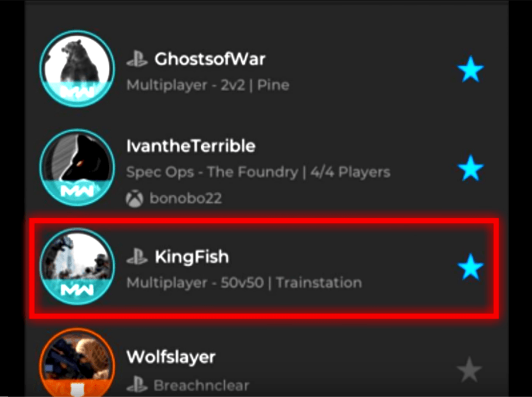Select the IvantheTerrible player name
This screenshot has width=532, height=397.
point(191,146)
